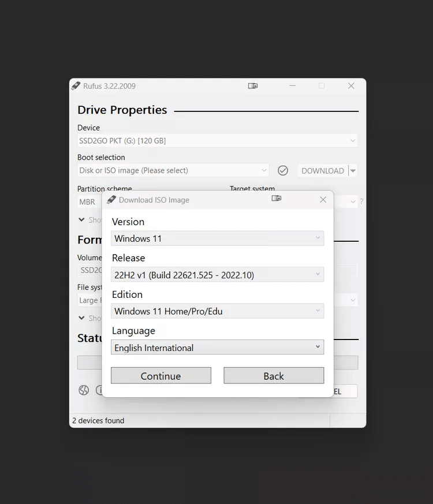
Task: Open the Target system dropdown arrow
Action: pyautogui.click(x=353, y=202)
